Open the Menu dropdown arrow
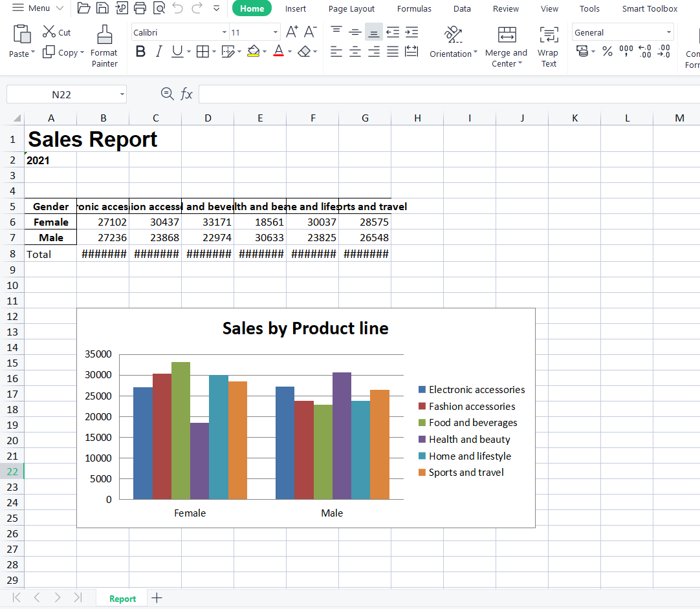700x609 pixels. pyautogui.click(x=60, y=8)
